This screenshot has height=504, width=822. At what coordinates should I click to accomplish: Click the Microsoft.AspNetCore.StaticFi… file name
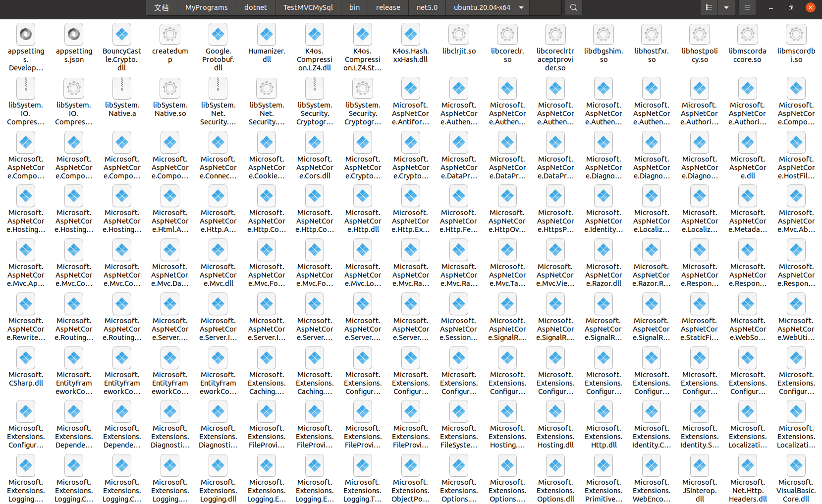coord(700,329)
